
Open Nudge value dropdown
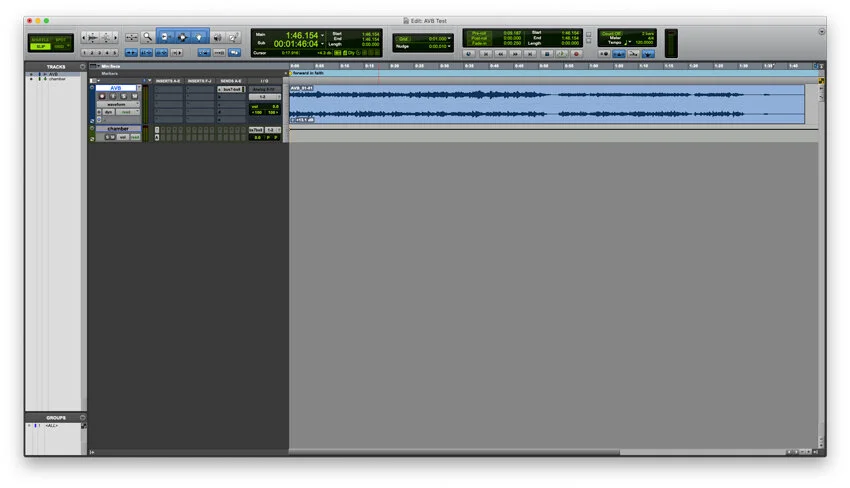[449, 47]
